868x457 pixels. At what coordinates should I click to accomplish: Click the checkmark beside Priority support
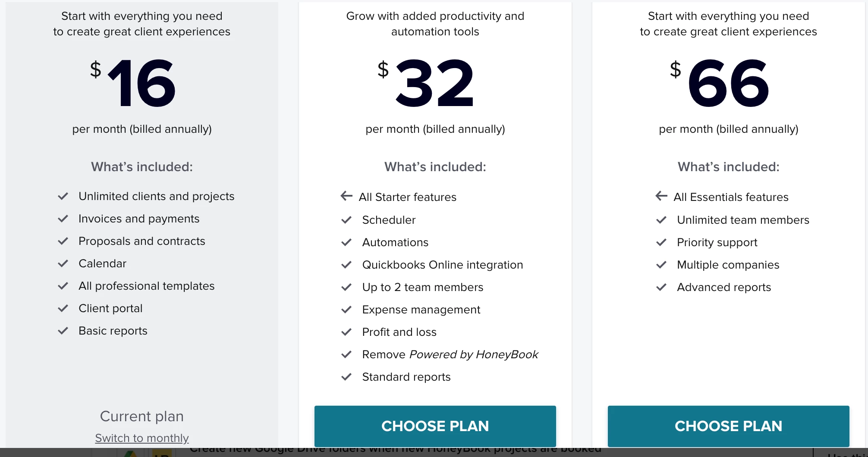(x=661, y=242)
